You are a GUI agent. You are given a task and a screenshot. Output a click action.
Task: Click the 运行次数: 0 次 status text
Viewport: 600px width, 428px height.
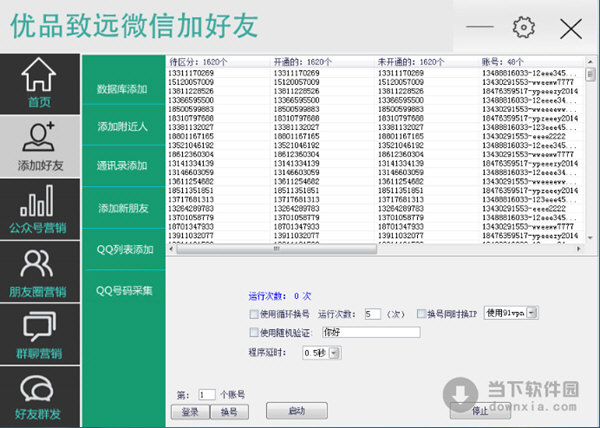point(280,296)
